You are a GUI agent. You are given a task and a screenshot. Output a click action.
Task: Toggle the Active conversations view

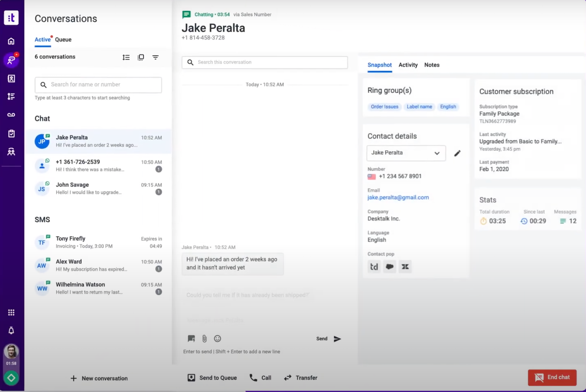pyautogui.click(x=42, y=39)
